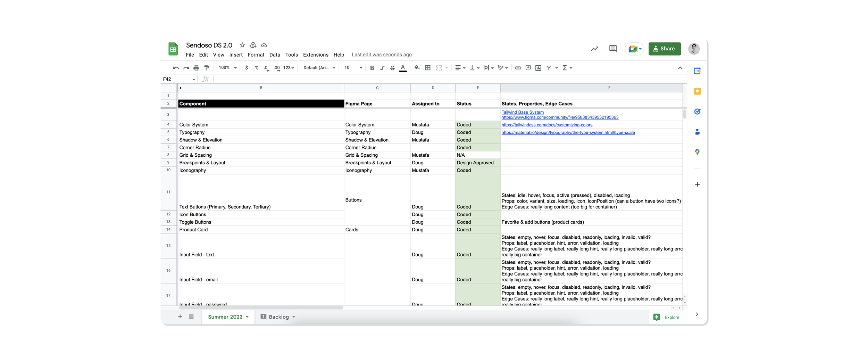Click the horizontal scrollbar under the grid
This screenshot has height=362, width=868.
coord(261,308)
